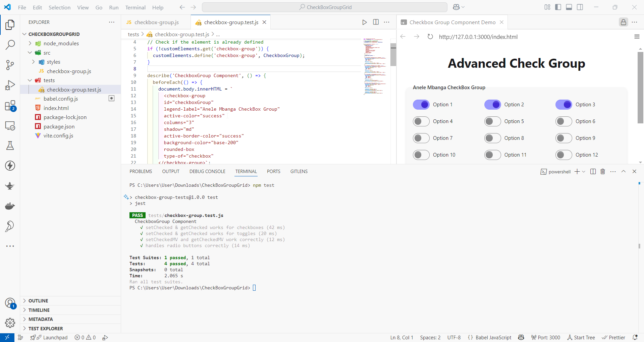The image size is (644, 342).
Task: Open the Source Control view
Action: (x=10, y=65)
